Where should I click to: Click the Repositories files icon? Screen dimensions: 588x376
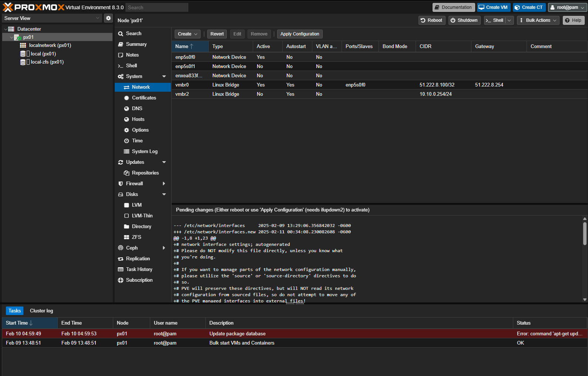tap(127, 173)
